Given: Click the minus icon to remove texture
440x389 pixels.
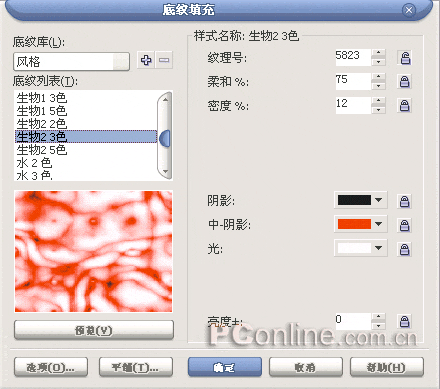Looking at the screenshot, I should 164,60.
